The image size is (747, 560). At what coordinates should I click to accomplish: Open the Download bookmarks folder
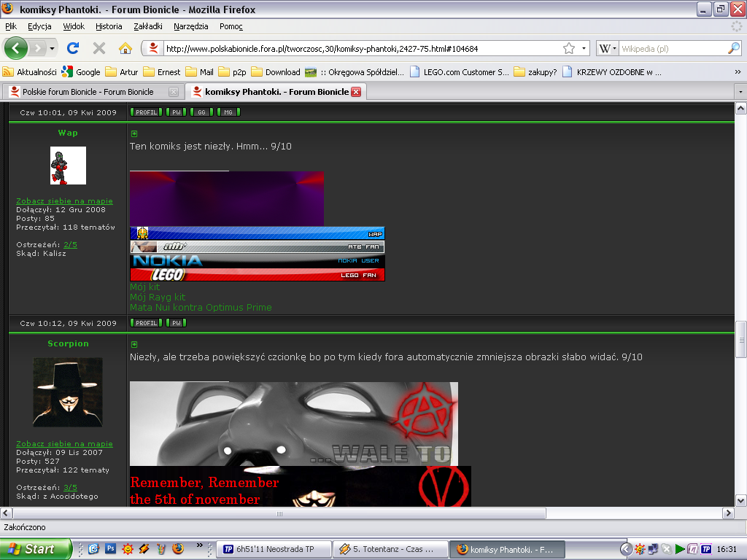pyautogui.click(x=276, y=72)
